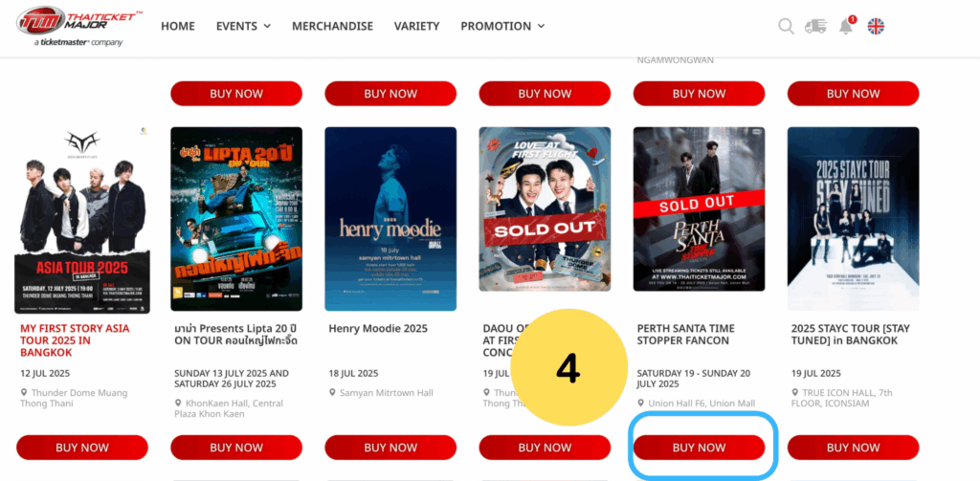Click BUY NOW for PERTH SANTA TIME STOPPER FANCON
The width and height of the screenshot is (980, 481).
(699, 448)
